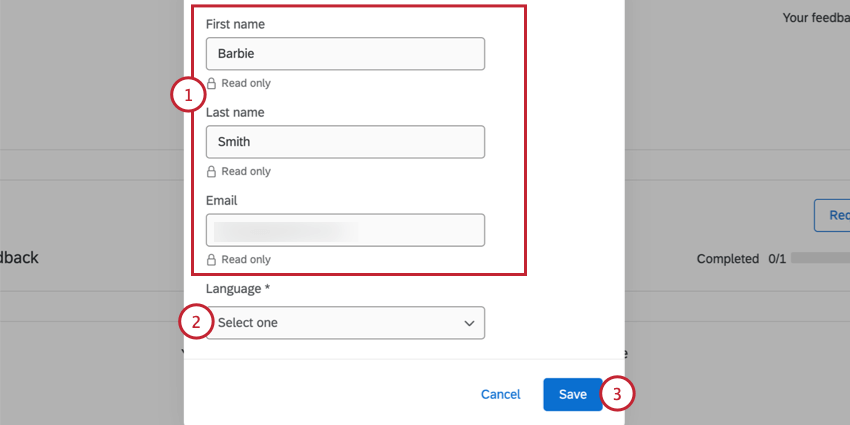This screenshot has width=850, height=425.
Task: Click the Last name field containing Smith
Action: [x=345, y=142]
